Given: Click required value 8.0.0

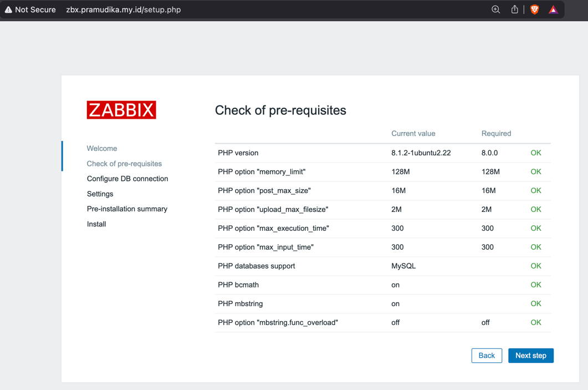Looking at the screenshot, I should click(490, 153).
